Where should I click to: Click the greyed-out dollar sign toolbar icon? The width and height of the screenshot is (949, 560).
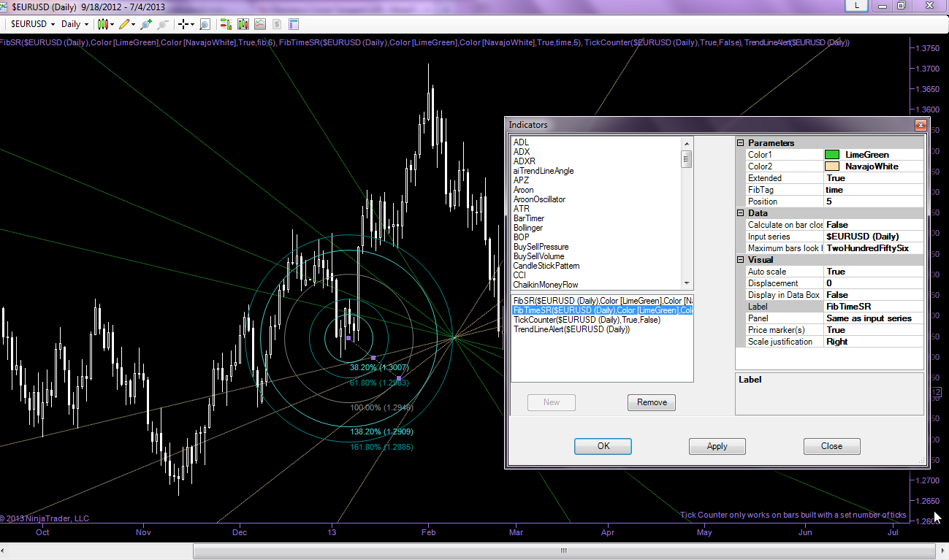276,24
